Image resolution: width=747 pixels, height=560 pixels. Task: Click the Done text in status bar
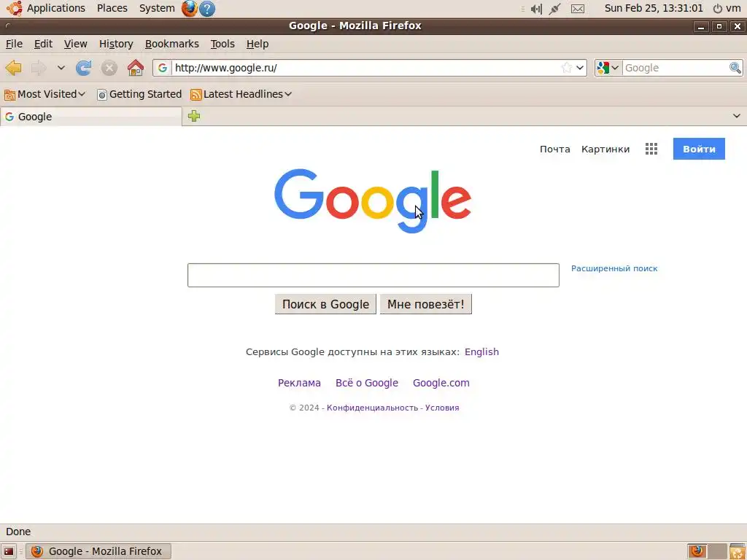coord(18,532)
